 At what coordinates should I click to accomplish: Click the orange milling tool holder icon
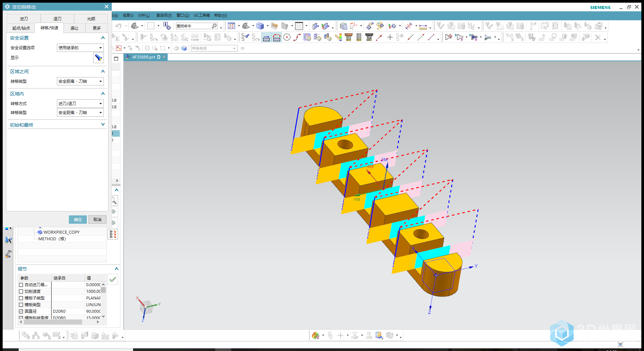[x=349, y=37]
